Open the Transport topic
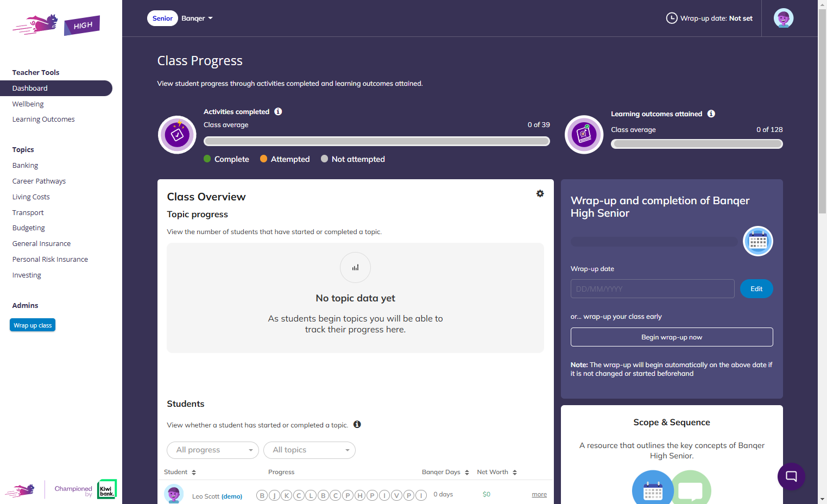Screen dimensions: 827x504 point(28,212)
